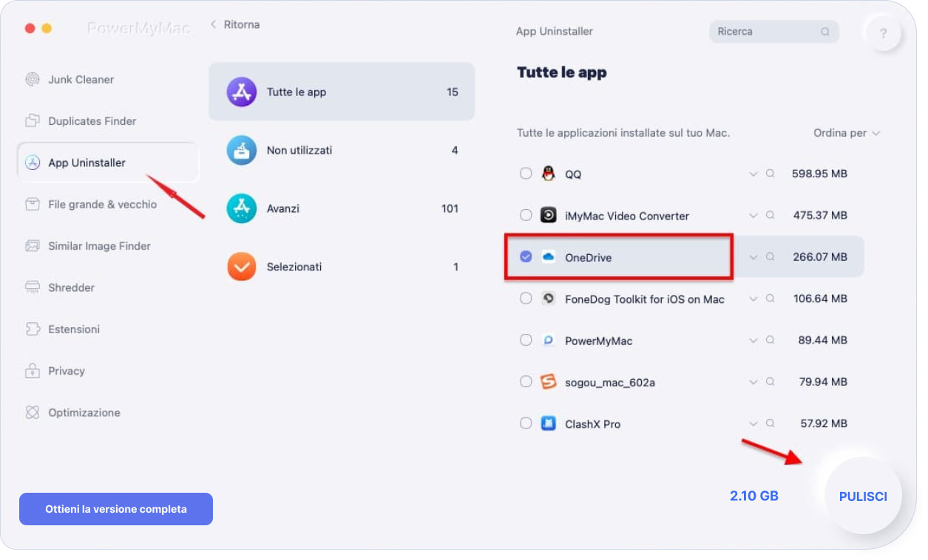
Task: Open the Ordina per sort dropdown
Action: (x=847, y=133)
